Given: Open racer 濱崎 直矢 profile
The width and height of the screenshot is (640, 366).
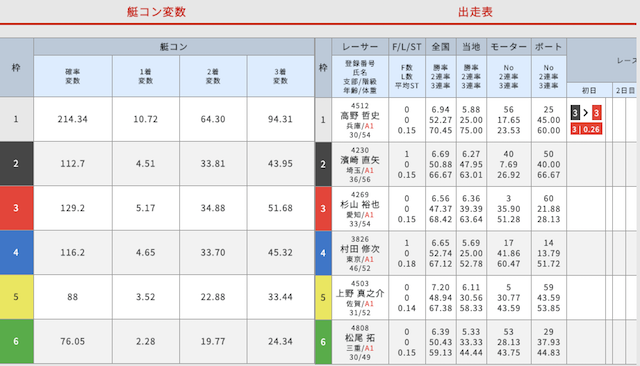Looking at the screenshot, I should coord(360,160).
